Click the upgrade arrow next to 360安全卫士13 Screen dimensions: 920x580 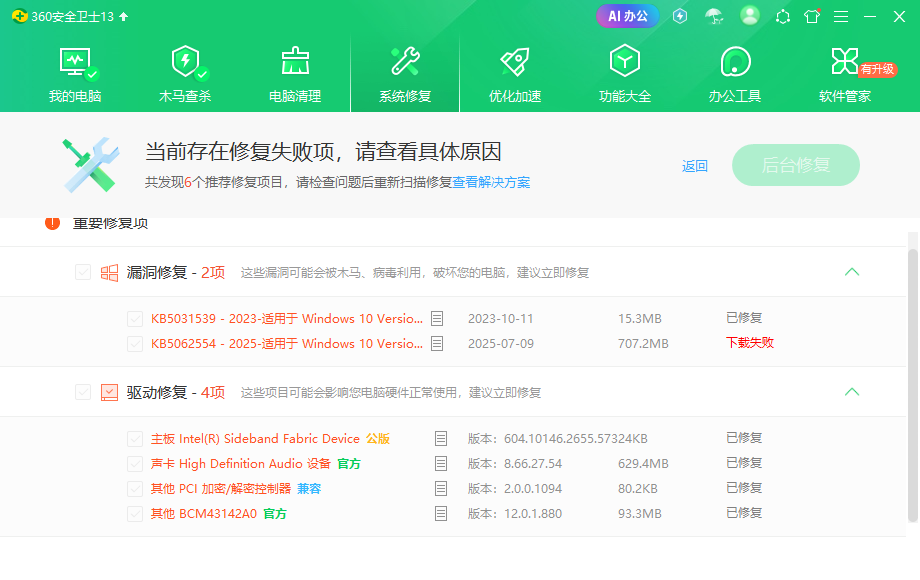point(123,16)
